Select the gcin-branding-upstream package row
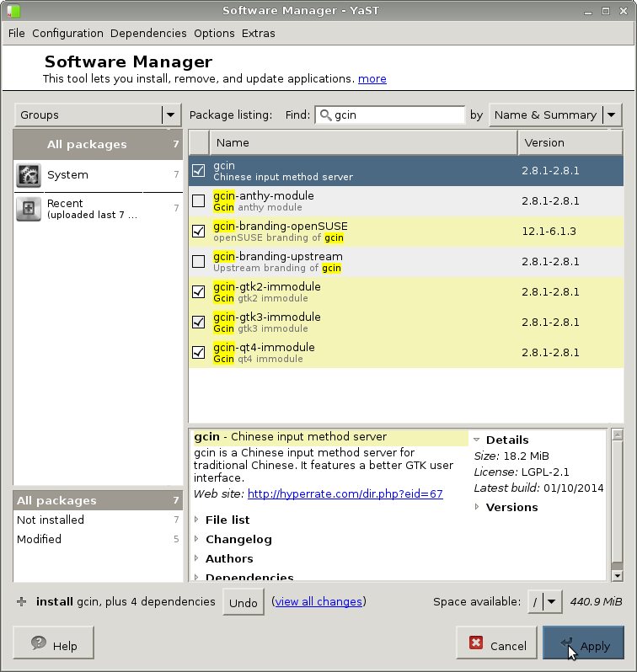637x672 pixels. click(x=406, y=261)
